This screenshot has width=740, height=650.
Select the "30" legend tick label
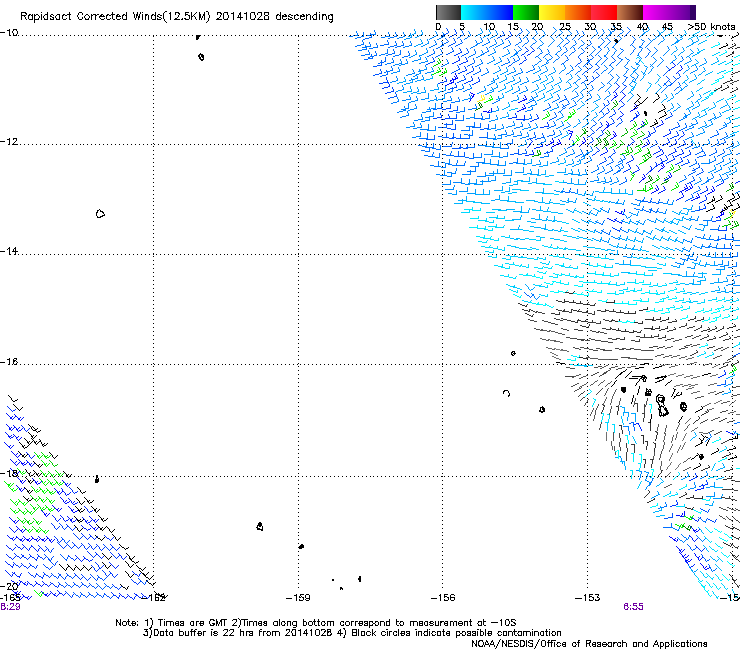pos(590,26)
